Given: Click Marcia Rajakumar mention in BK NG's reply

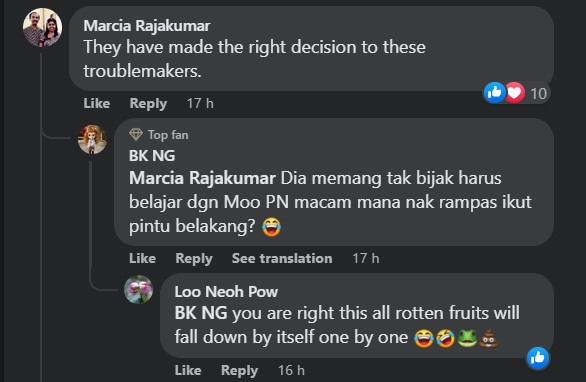Looking at the screenshot, I should (x=203, y=178).
